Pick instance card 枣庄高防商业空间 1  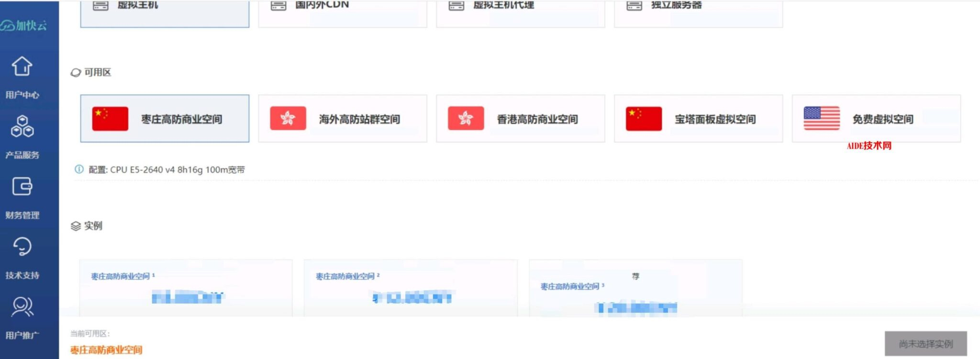pyautogui.click(x=186, y=288)
